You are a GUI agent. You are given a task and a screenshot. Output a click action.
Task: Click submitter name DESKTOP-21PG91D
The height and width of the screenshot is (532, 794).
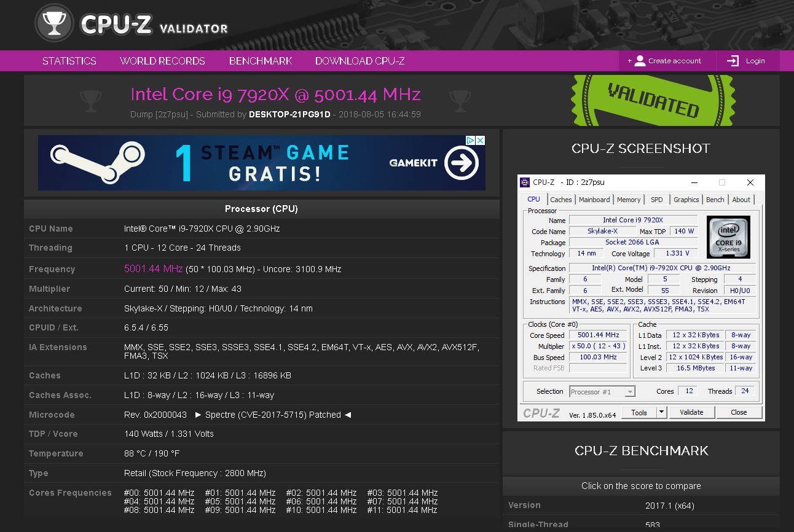(x=289, y=114)
